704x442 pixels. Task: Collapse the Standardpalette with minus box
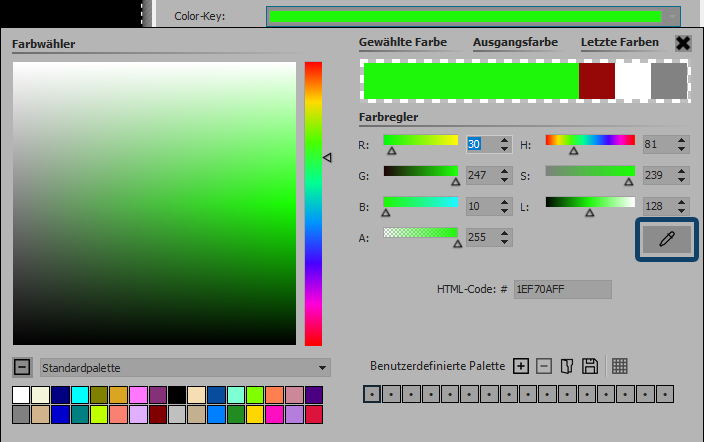[x=22, y=367]
